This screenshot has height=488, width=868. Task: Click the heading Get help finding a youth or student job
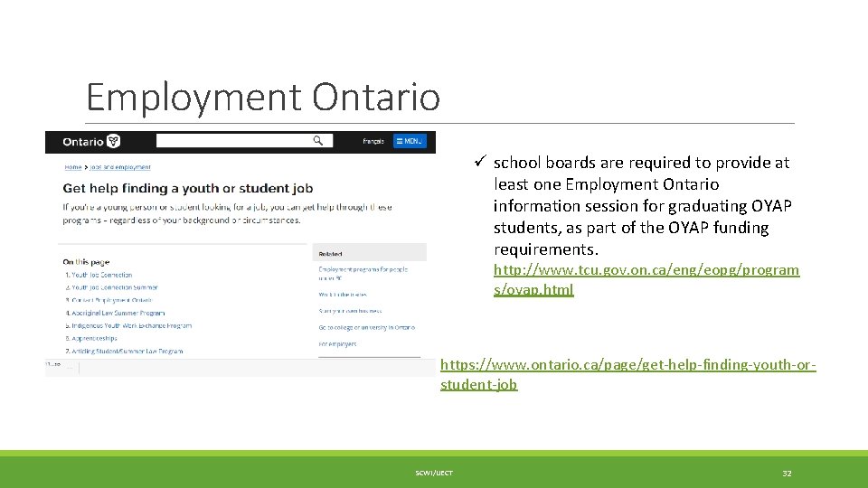pyautogui.click(x=188, y=188)
